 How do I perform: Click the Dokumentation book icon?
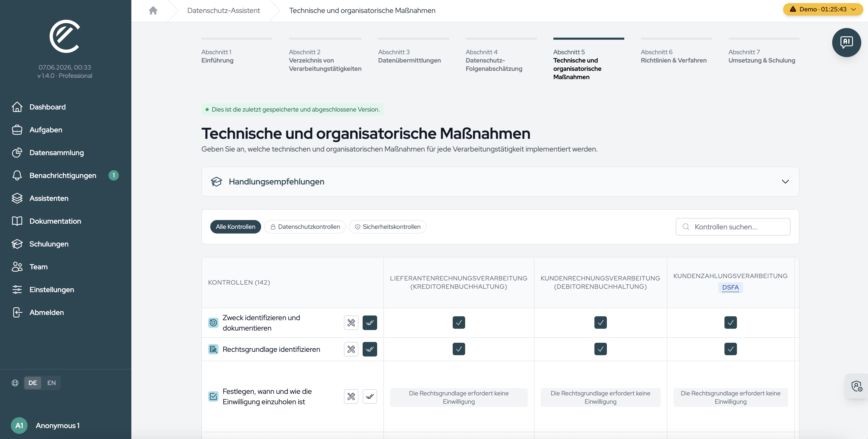17,221
